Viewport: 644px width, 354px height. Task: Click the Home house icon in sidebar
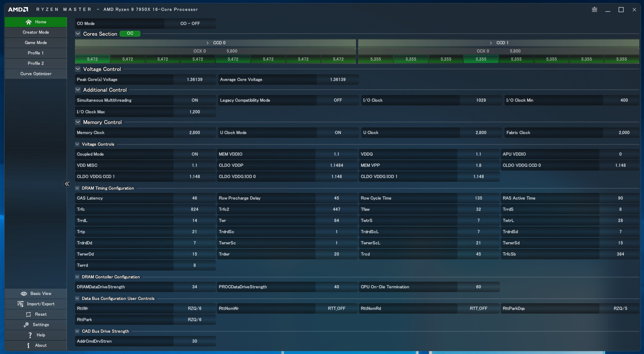pos(29,22)
